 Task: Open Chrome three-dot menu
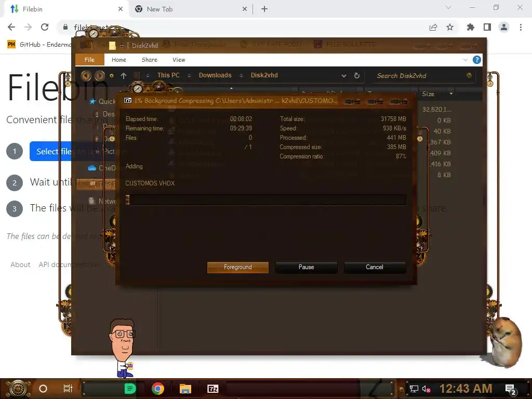(521, 27)
